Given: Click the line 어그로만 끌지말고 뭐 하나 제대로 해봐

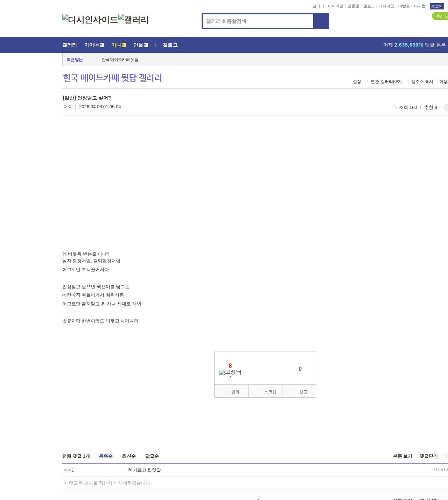Looking at the screenshot, I should [x=102, y=304].
